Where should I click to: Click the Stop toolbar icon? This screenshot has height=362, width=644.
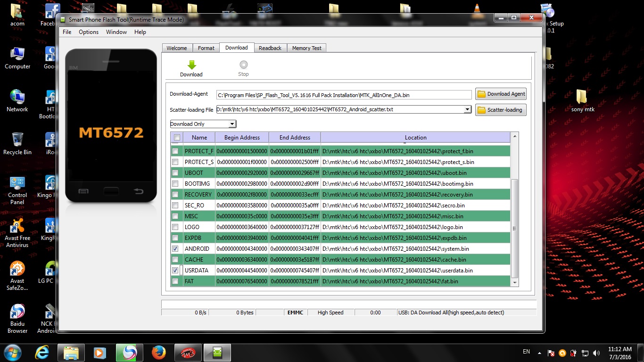tap(243, 65)
